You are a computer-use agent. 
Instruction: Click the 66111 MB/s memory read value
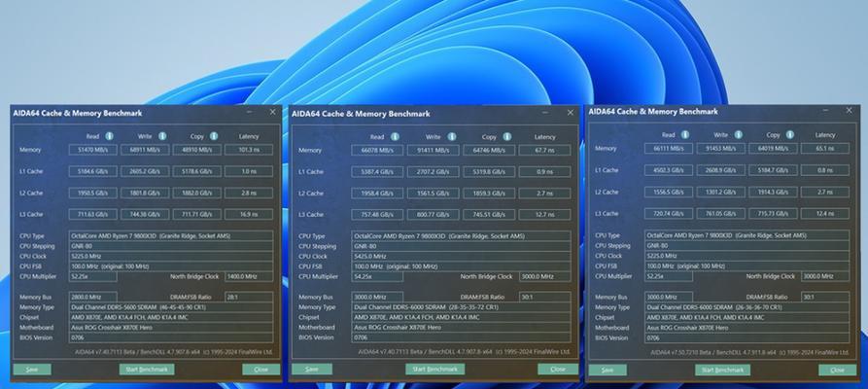coord(668,149)
